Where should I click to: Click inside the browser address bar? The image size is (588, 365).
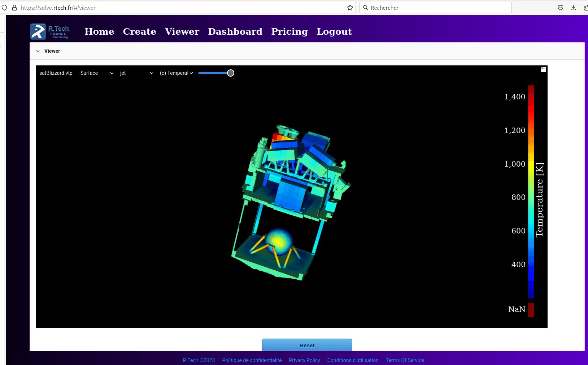[x=180, y=7]
